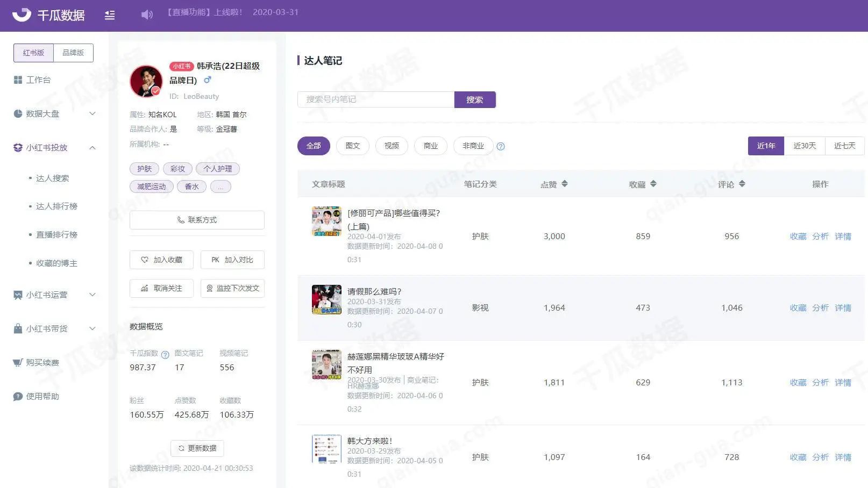Click the 小红书投放 cube icon
The height and width of the screenshot is (488, 868).
pyautogui.click(x=18, y=147)
